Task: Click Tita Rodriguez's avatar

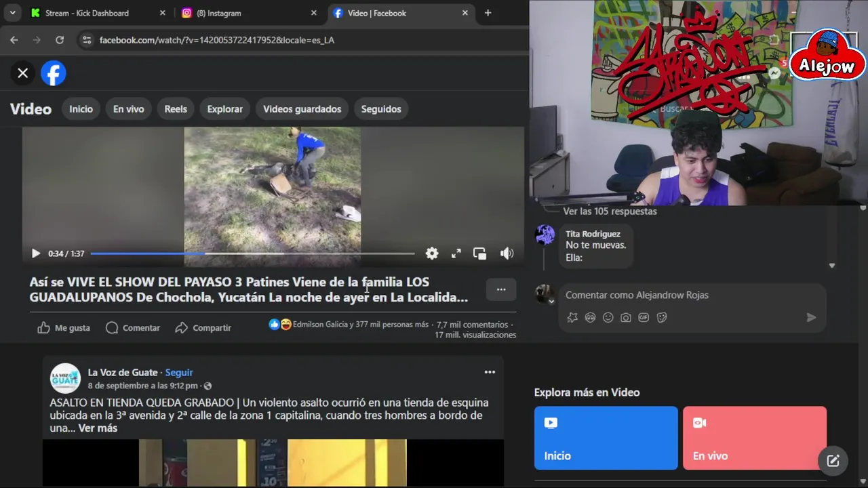Action: click(x=545, y=235)
